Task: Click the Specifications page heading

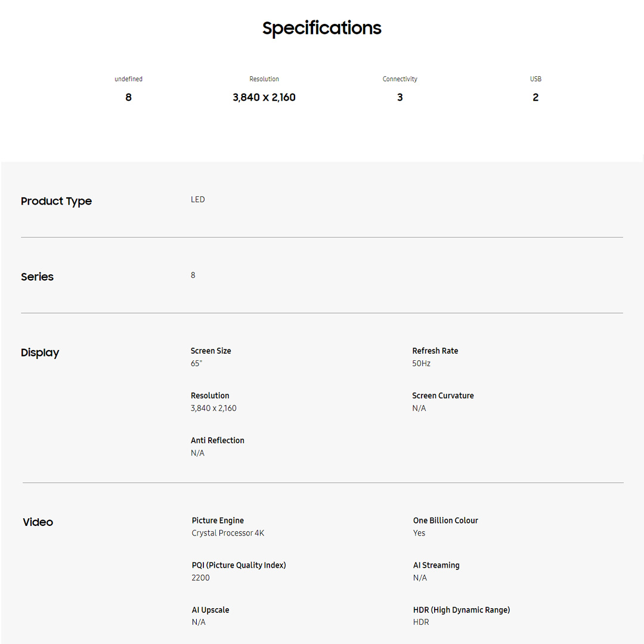Action: [x=321, y=28]
